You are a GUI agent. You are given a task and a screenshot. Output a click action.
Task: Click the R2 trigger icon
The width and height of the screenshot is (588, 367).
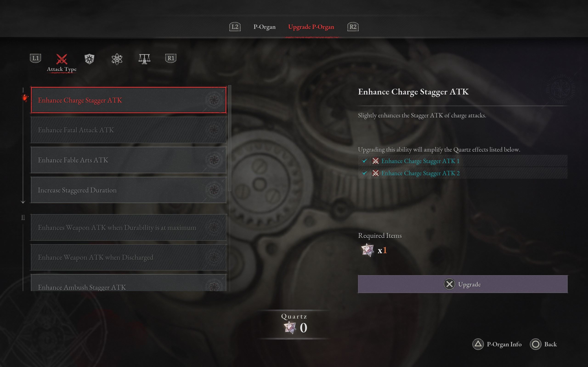353,27
